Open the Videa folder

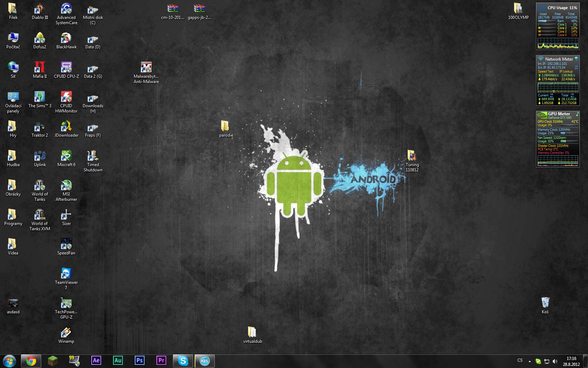[x=13, y=247]
